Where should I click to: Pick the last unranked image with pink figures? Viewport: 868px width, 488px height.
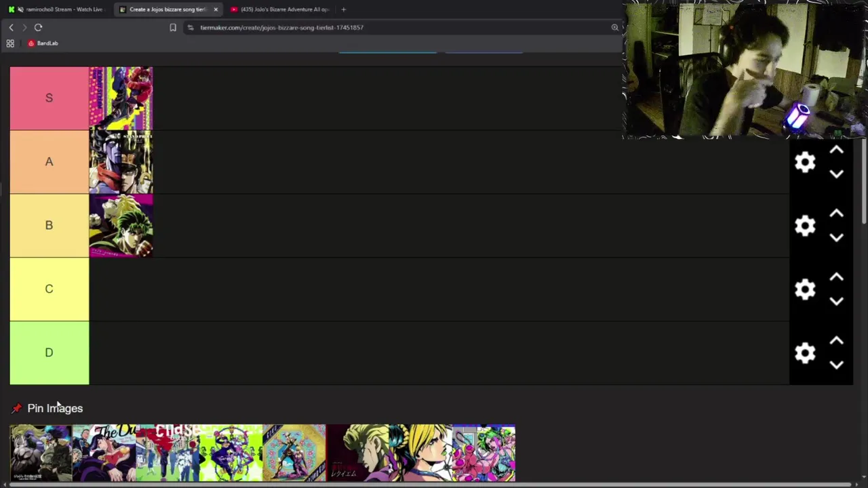pyautogui.click(x=484, y=453)
